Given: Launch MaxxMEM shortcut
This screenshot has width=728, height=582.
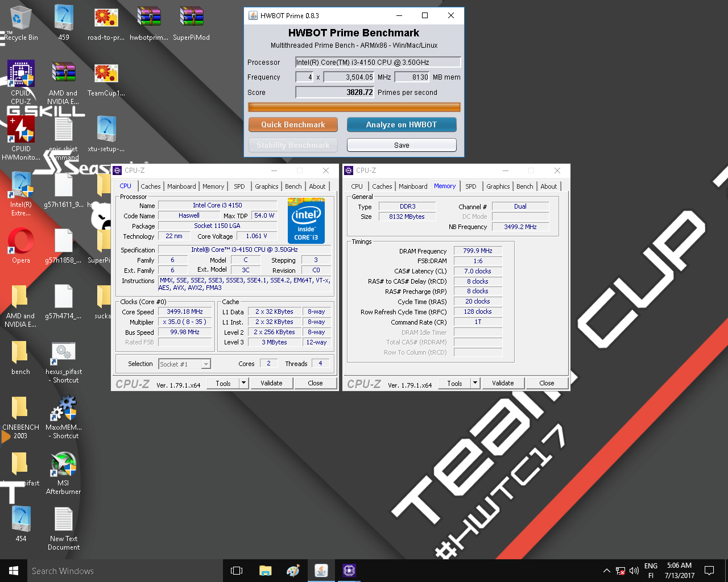Looking at the screenshot, I should tap(64, 418).
